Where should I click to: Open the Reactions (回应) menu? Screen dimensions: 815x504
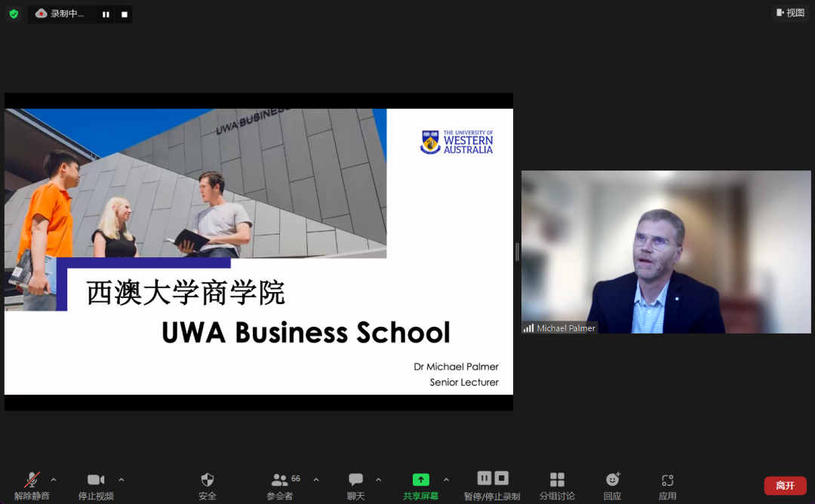point(612,485)
